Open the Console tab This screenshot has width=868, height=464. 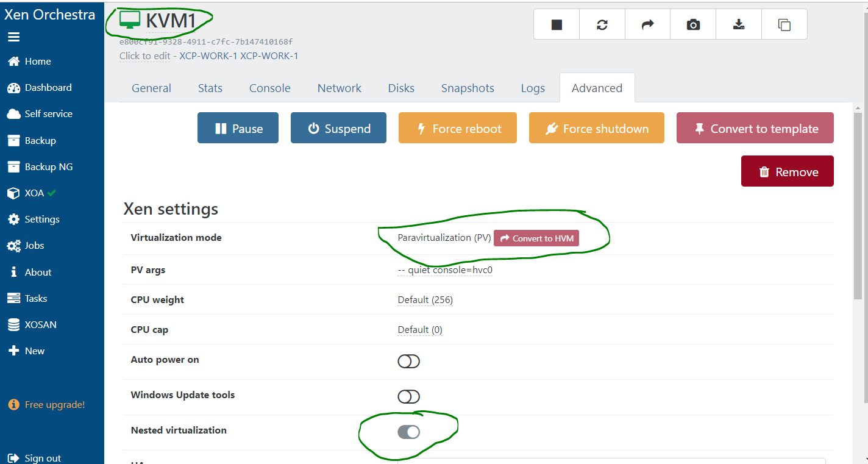[x=269, y=88]
